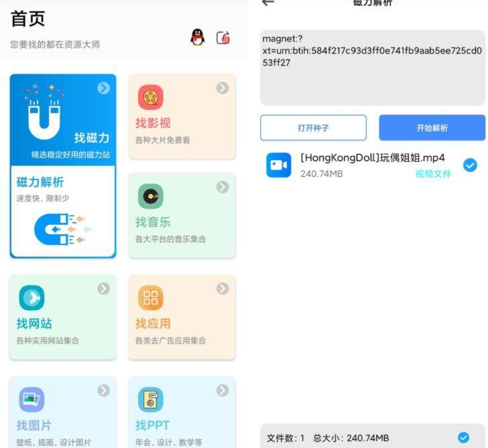Click the magnet link text field
The height and width of the screenshot is (448, 488).
tap(372, 67)
